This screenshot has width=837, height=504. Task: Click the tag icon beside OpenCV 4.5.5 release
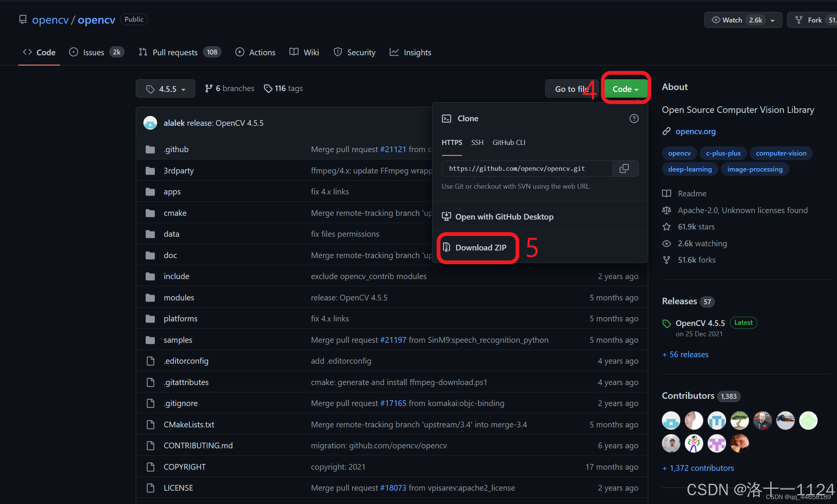click(x=667, y=324)
